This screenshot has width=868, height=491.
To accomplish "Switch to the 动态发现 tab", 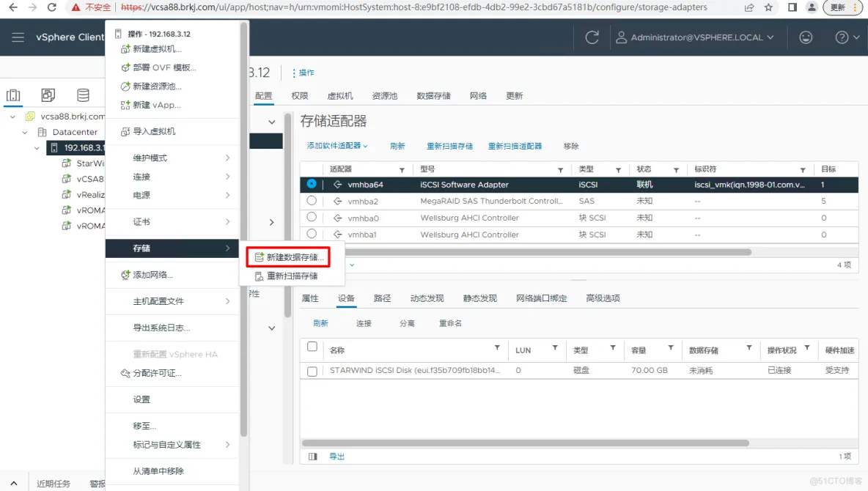I will [427, 298].
